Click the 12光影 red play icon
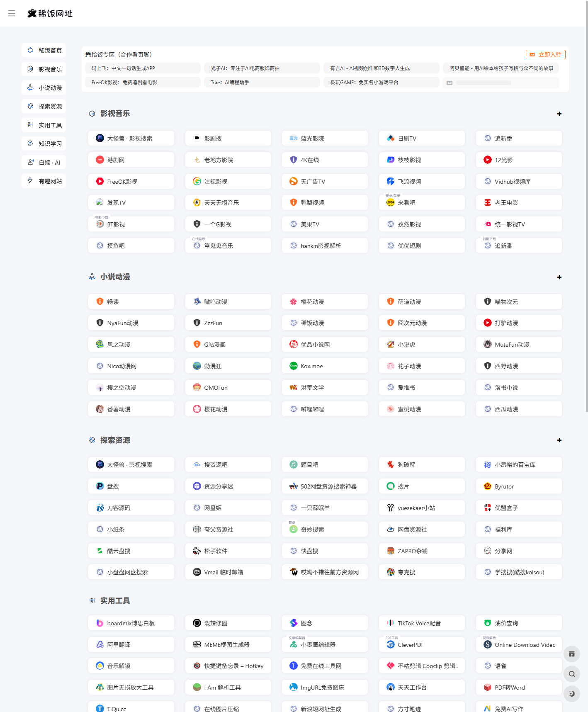 488,160
